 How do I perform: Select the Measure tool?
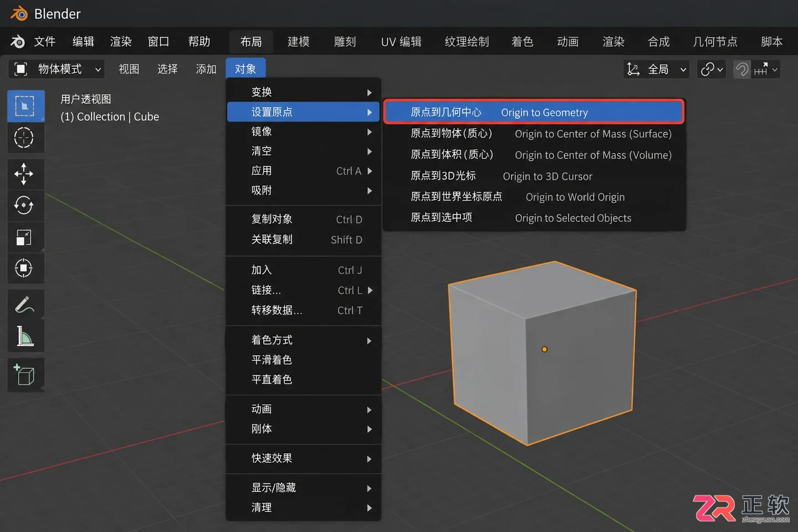click(25, 336)
